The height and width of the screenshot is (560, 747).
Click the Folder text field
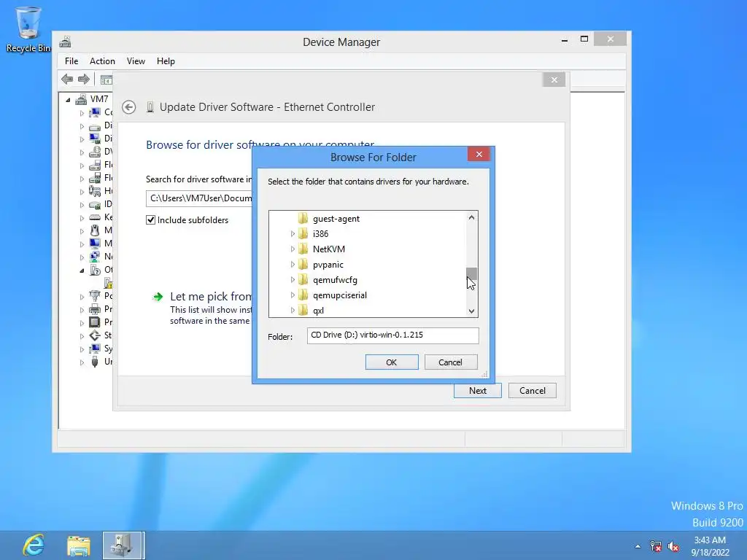pyautogui.click(x=393, y=335)
